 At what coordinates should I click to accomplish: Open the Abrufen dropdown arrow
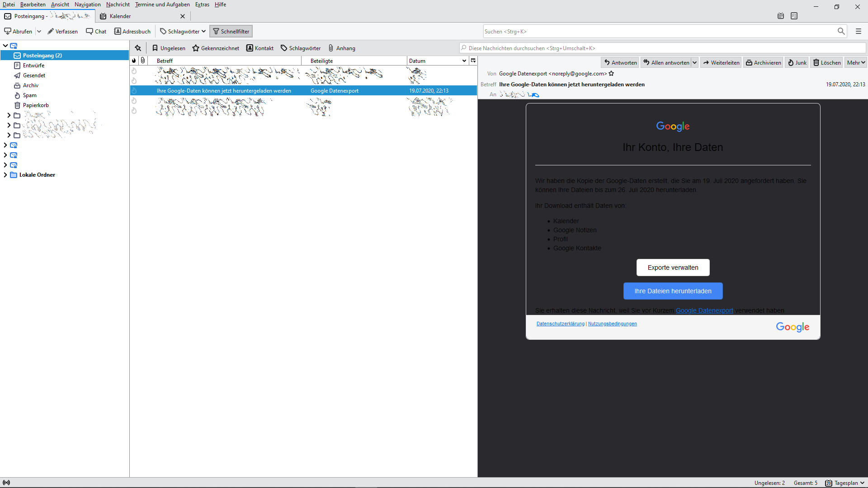point(39,32)
